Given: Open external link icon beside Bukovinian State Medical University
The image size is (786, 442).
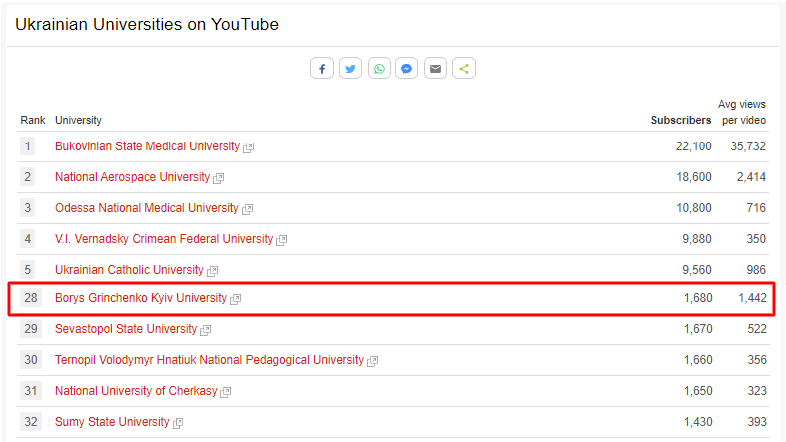Looking at the screenshot, I should (249, 147).
